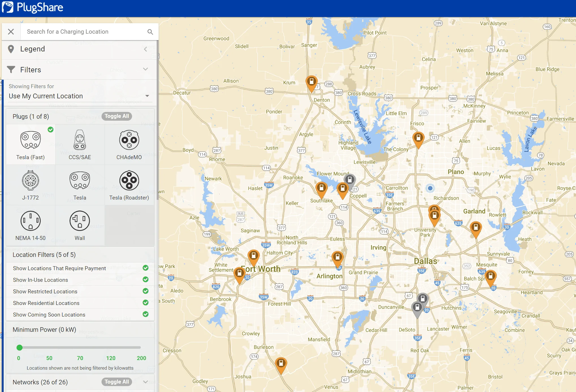Uncheck Show Coming Soon Locations
Image resolution: width=576 pixels, height=392 pixels.
tap(146, 314)
